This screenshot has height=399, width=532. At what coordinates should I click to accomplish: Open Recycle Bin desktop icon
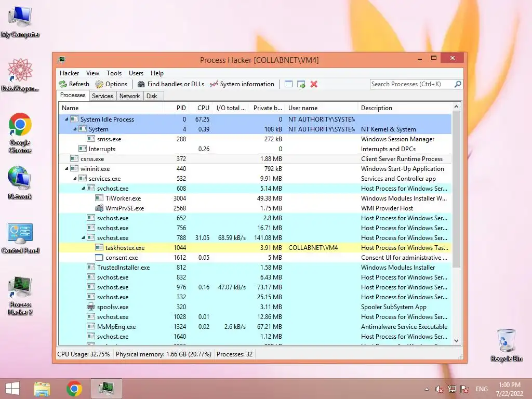point(506,345)
